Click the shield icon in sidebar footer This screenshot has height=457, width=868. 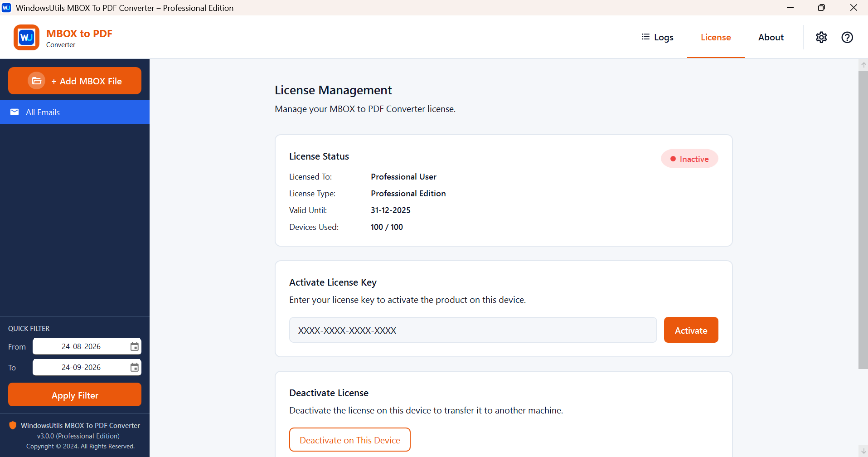[13, 425]
